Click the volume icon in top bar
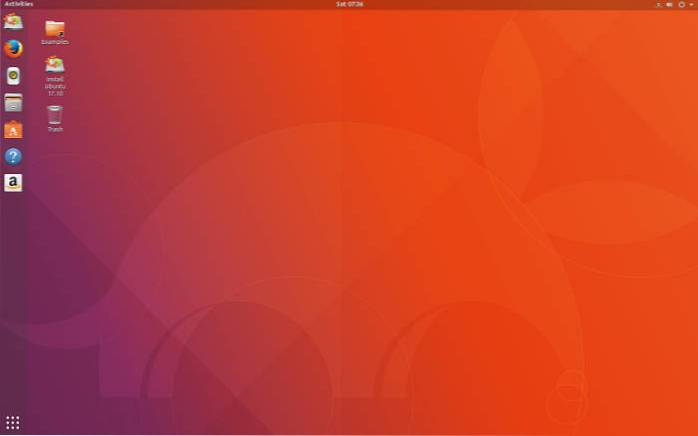 point(670,4)
